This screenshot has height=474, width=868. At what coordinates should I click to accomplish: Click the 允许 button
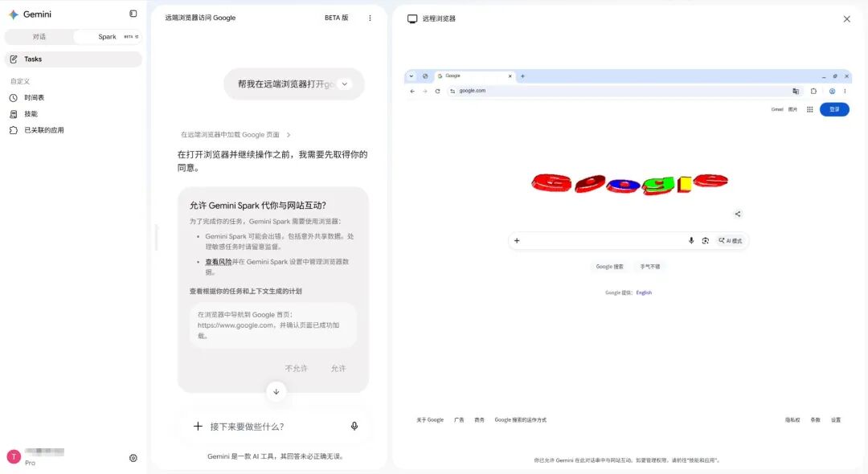(338, 369)
